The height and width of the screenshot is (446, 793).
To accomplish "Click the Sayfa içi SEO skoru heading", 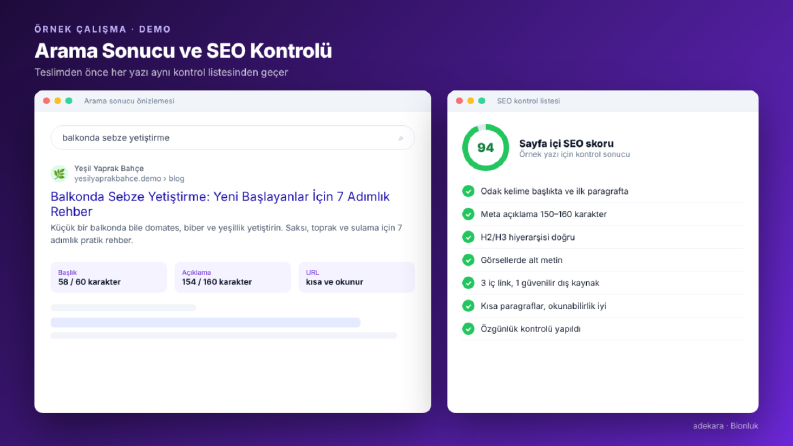I will click(566, 144).
